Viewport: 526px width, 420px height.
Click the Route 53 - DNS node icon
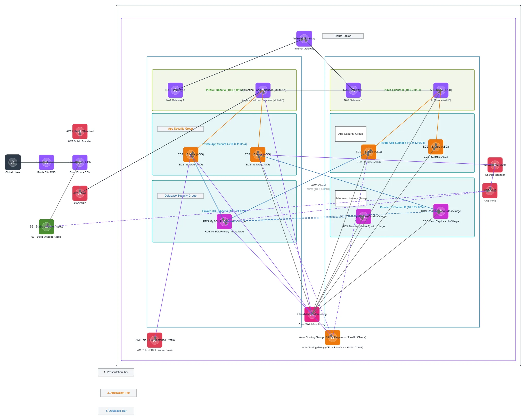(x=46, y=162)
